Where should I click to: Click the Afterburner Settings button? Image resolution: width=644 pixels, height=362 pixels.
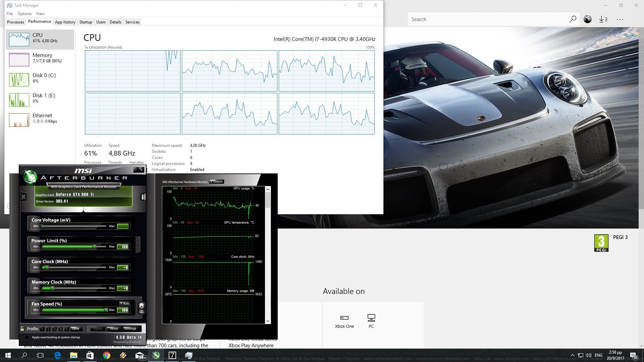130,328
